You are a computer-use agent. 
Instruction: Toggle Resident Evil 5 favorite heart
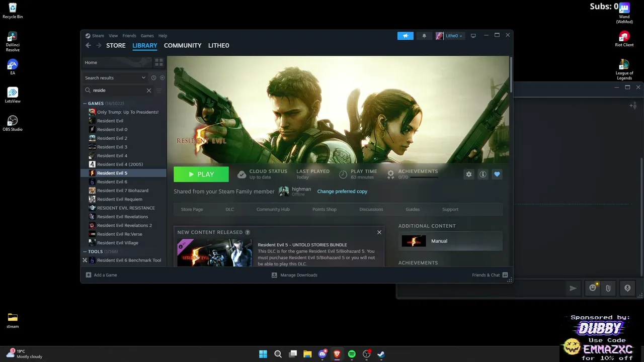click(x=497, y=174)
